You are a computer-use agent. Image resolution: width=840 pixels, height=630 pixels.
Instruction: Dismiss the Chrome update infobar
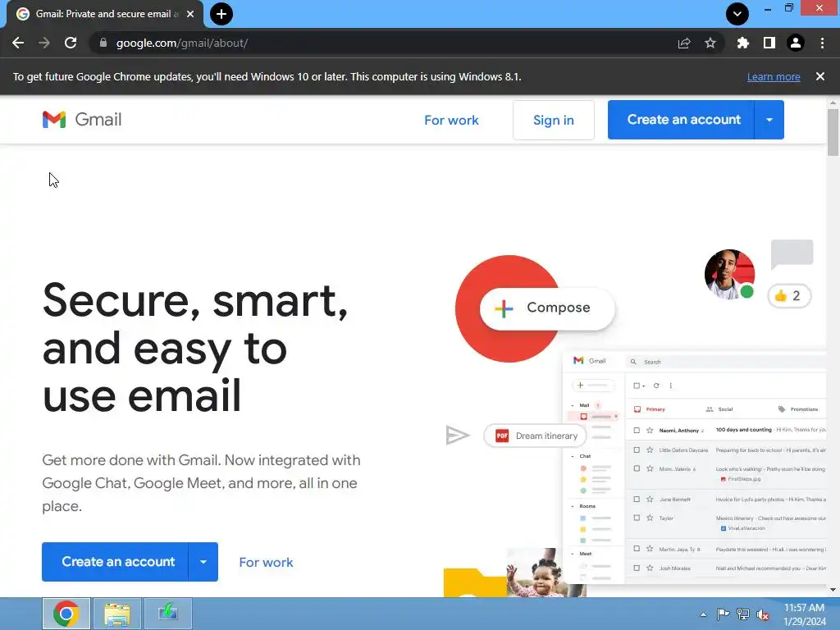pyautogui.click(x=820, y=76)
